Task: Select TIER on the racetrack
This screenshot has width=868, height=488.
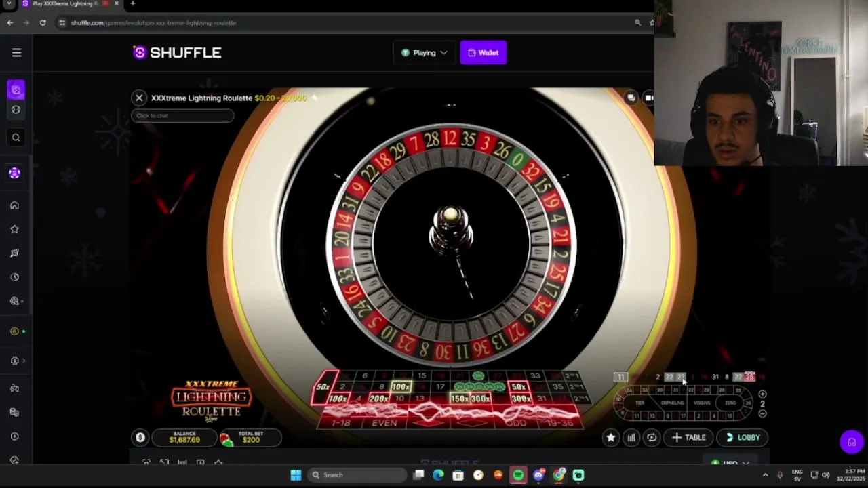Action: [639, 403]
